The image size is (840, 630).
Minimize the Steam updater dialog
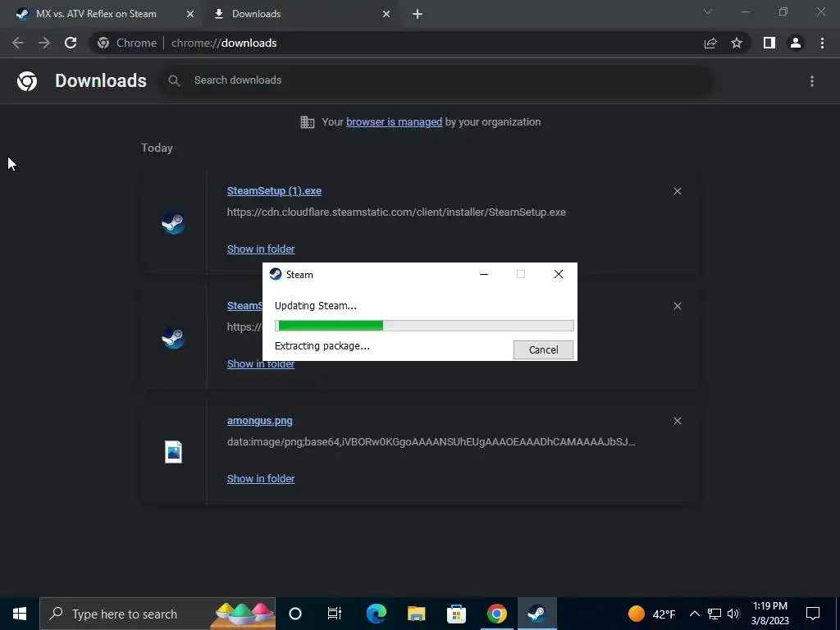click(484, 274)
